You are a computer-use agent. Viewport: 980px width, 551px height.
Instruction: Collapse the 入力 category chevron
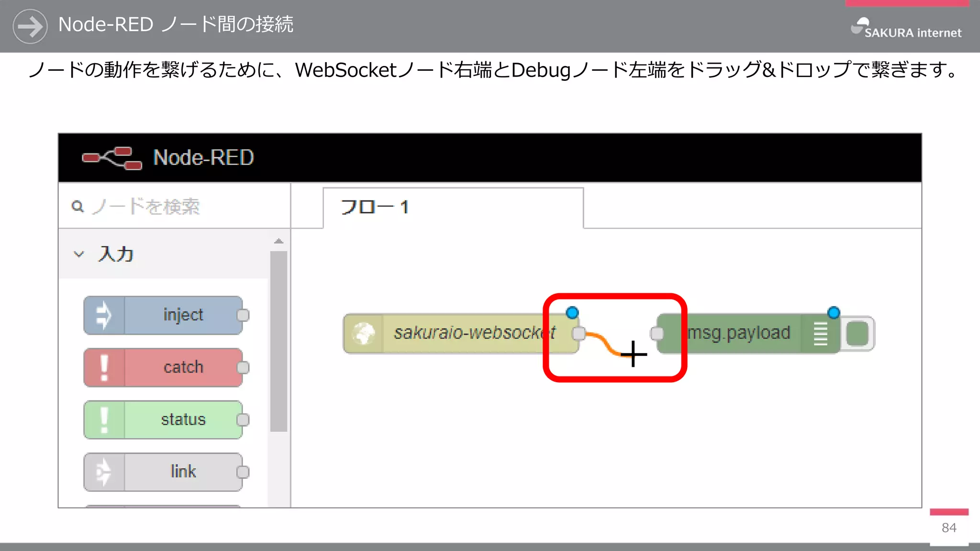79,254
